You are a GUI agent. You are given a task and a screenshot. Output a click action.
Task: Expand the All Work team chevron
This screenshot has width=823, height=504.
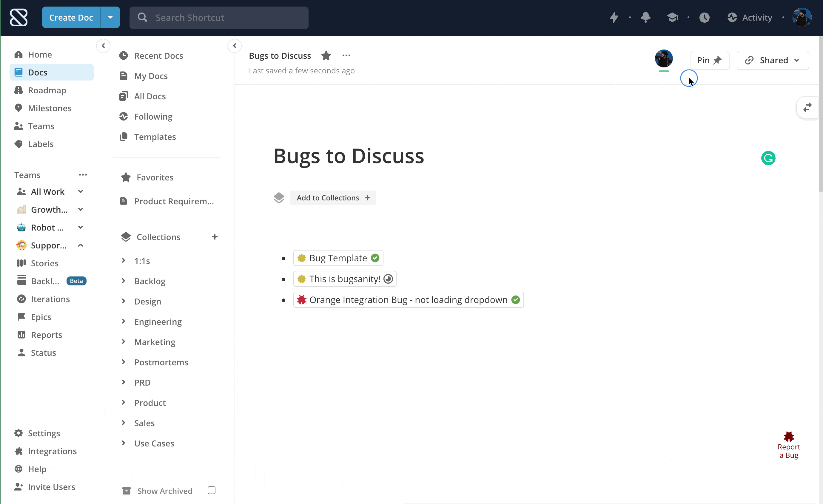pyautogui.click(x=81, y=191)
